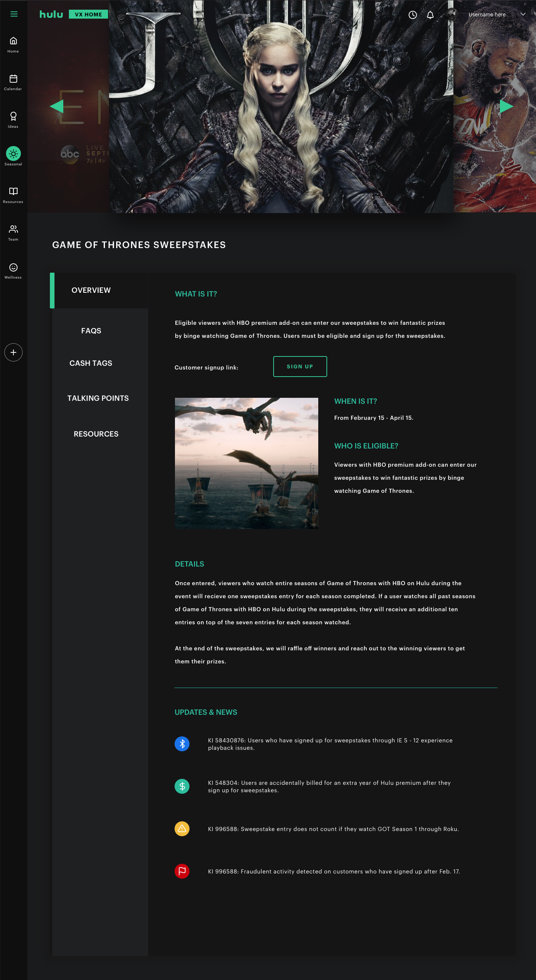Image resolution: width=536 pixels, height=980 pixels.
Task: Click the plus add button in the sidebar
Action: tap(13, 352)
